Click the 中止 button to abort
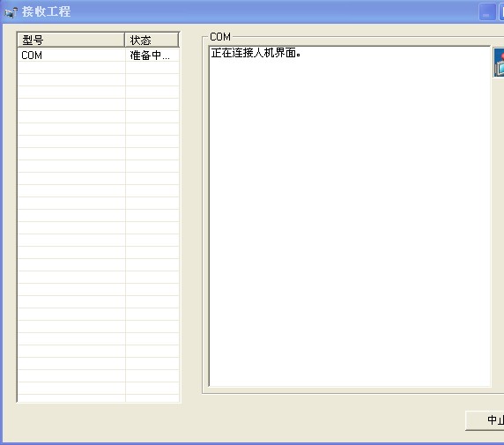This screenshot has width=504, height=445. coord(485,420)
